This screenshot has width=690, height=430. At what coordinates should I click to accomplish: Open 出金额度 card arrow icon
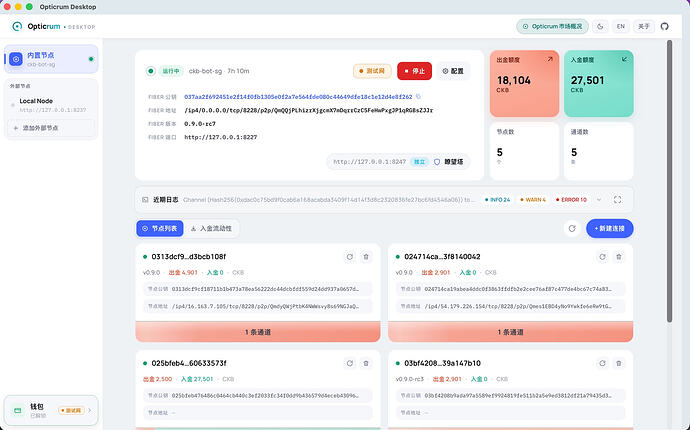(550, 59)
